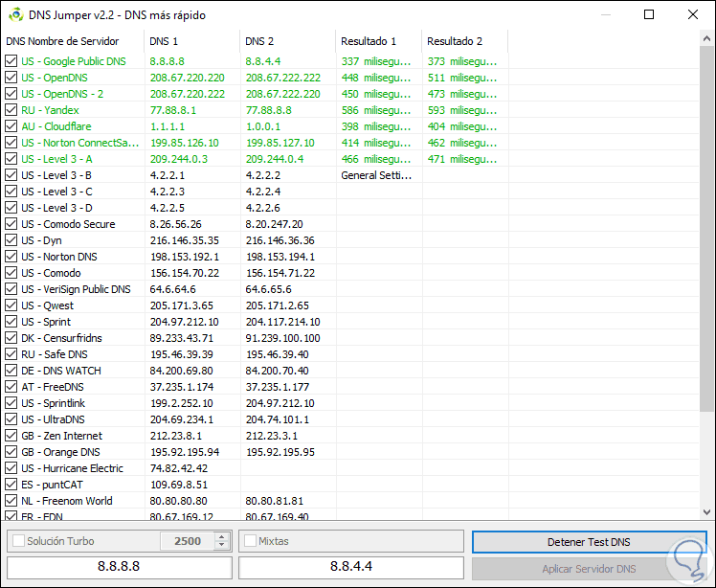The height and width of the screenshot is (588, 716).
Task: Click the 1.0.0.1 DNS 2 cell
Action: coord(263,126)
